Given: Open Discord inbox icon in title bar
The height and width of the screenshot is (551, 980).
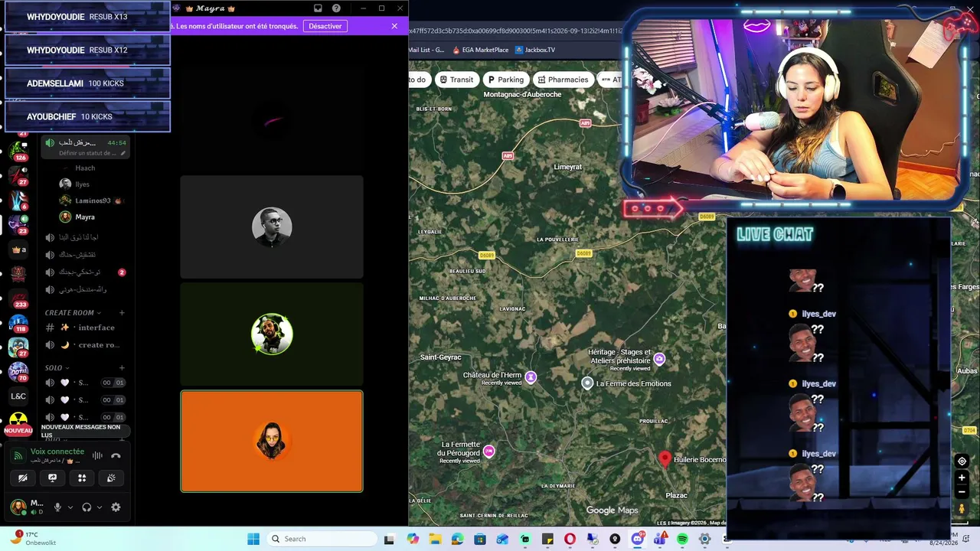Looking at the screenshot, I should pos(318,8).
